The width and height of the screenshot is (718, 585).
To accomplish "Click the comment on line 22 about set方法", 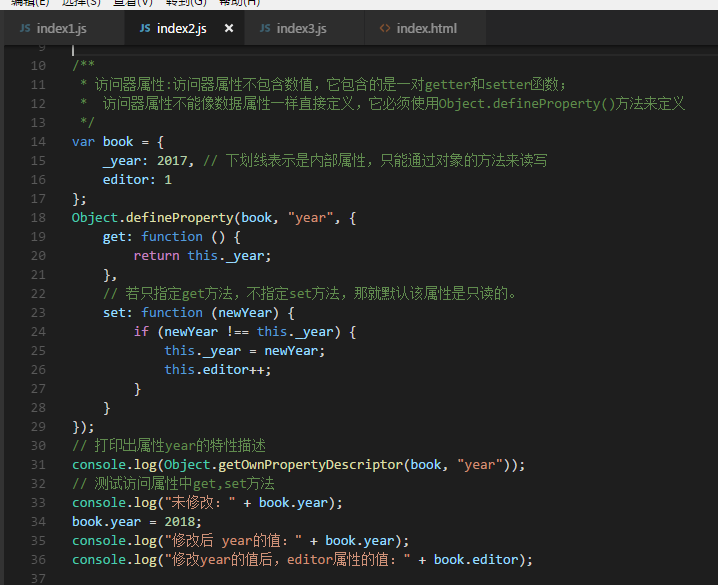I will click(x=310, y=294).
